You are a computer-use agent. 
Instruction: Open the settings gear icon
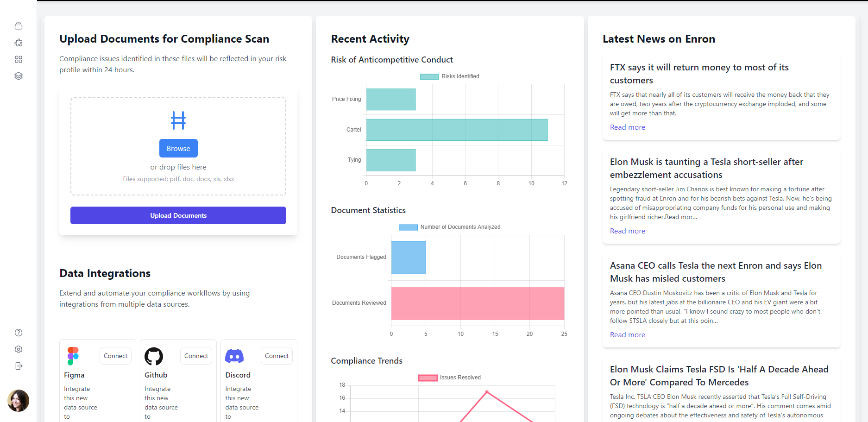click(19, 349)
